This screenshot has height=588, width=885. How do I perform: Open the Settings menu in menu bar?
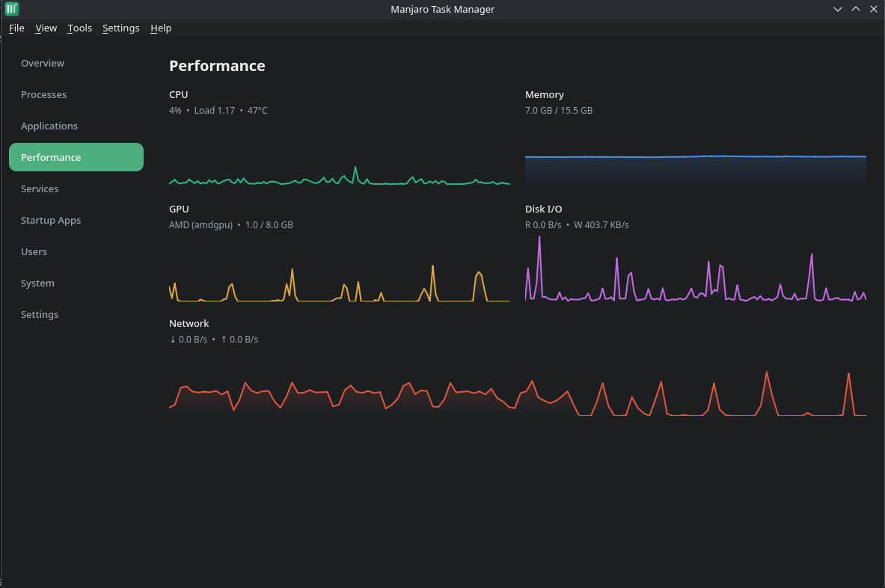point(120,28)
